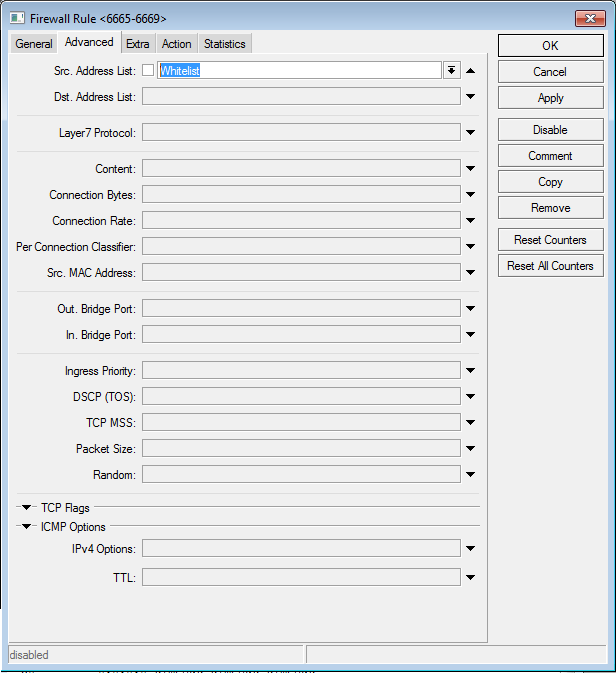Image resolution: width=616 pixels, height=673 pixels.
Task: Expand the IPv4 Options field
Action: (x=470, y=549)
